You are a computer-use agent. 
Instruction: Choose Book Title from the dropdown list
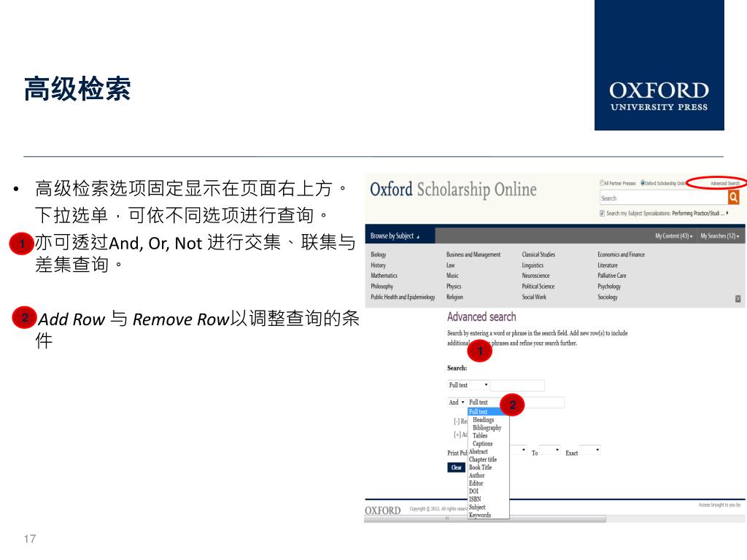click(x=480, y=467)
